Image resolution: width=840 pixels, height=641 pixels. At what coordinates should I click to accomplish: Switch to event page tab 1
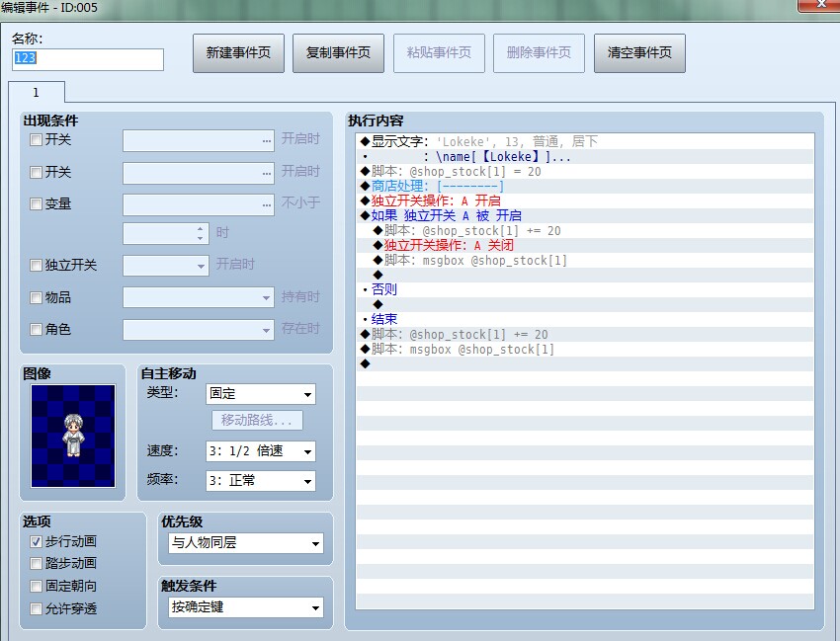(37, 92)
